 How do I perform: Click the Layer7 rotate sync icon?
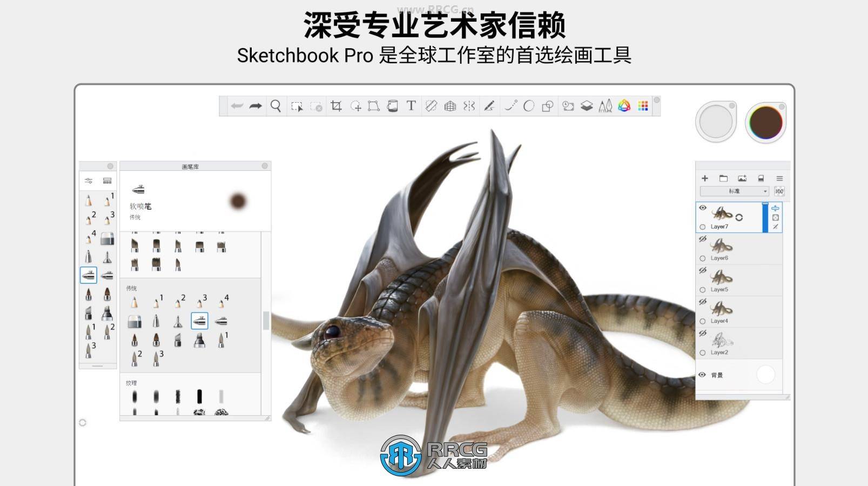[x=739, y=217]
